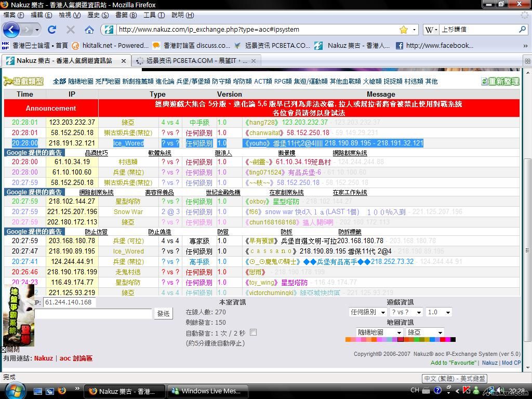Pick the black color swatch in palette
Image resolution: width=532 pixels, height=399 pixels.
pos(453,340)
